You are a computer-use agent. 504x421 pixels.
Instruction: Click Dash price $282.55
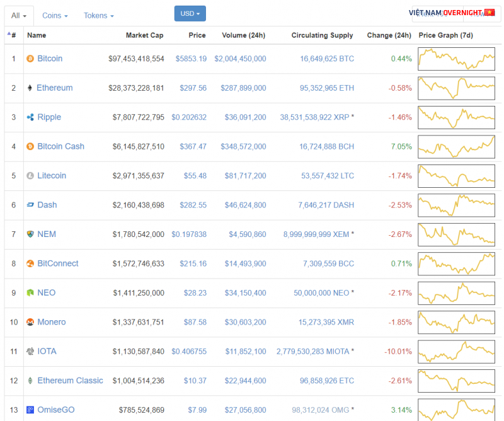click(x=193, y=205)
